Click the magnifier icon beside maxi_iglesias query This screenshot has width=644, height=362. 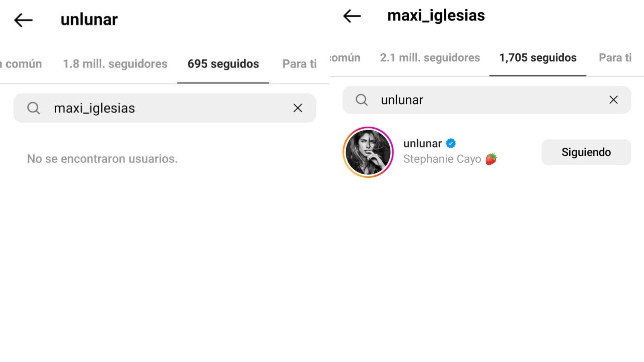tap(34, 108)
